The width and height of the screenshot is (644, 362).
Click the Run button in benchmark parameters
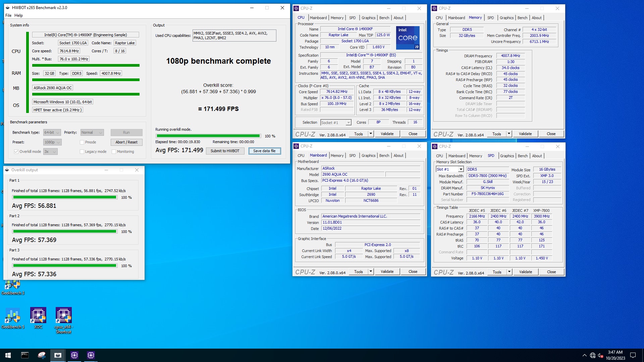coord(126,132)
